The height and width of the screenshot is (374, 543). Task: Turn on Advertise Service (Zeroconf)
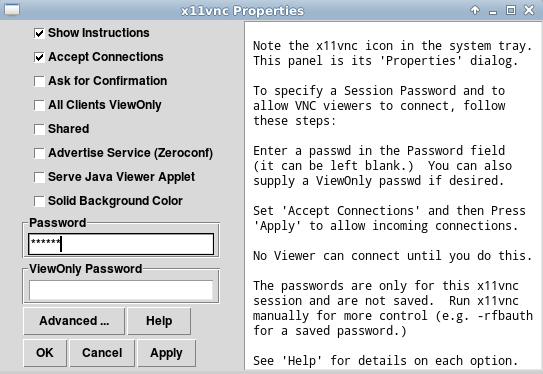coord(39,153)
